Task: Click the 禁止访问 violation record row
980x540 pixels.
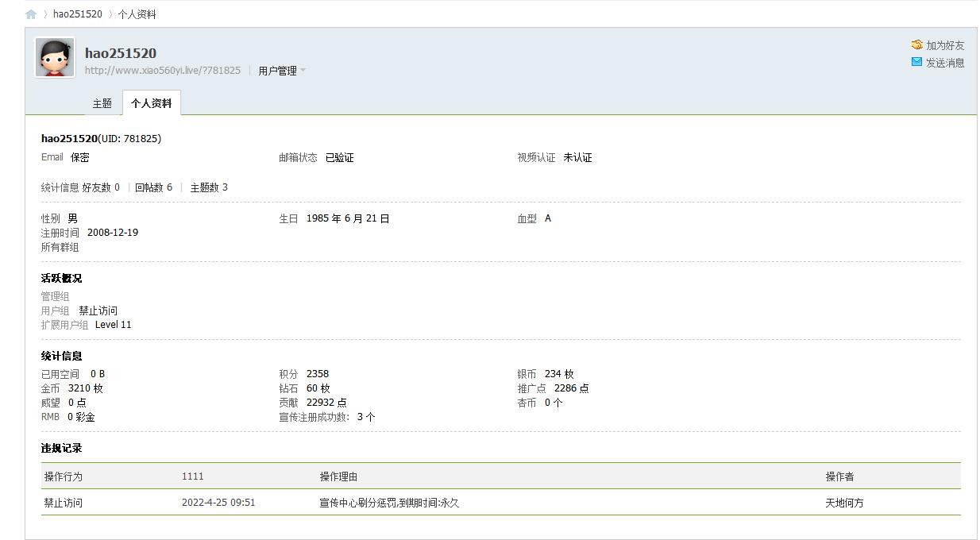Action: [64, 503]
